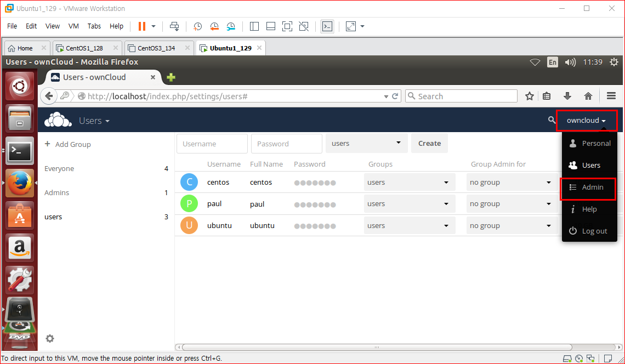Open the Help menu in VMware
This screenshot has width=625, height=364.
coord(116,26)
